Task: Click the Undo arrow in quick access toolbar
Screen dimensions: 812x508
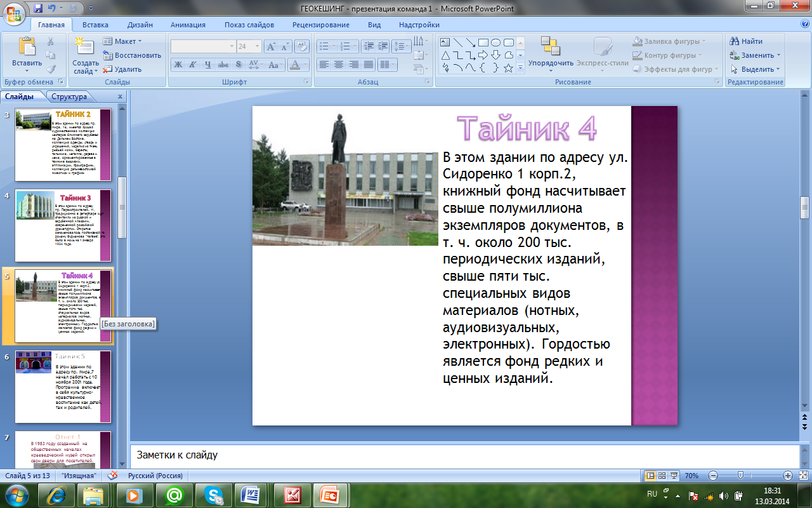Action: 53,9
